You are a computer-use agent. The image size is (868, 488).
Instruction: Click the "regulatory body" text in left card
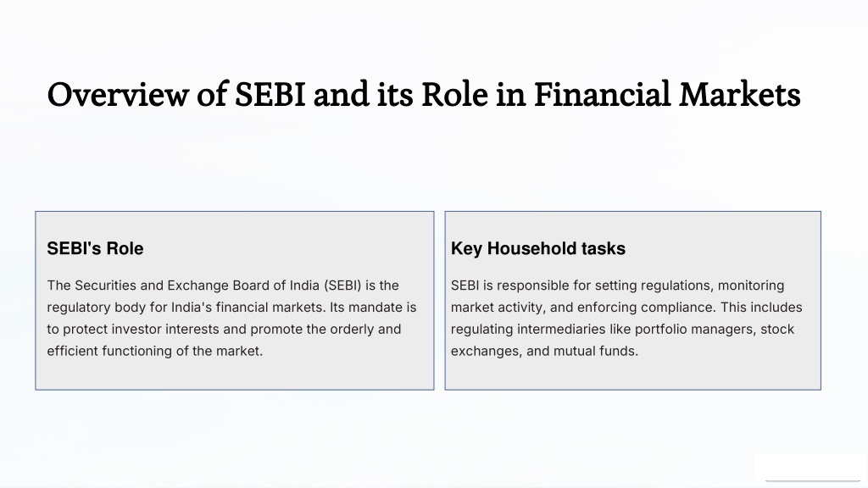[97, 307]
